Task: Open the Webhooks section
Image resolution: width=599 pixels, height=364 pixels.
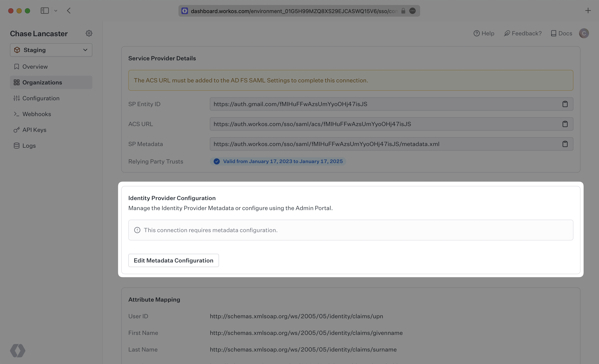Action: coord(37,114)
